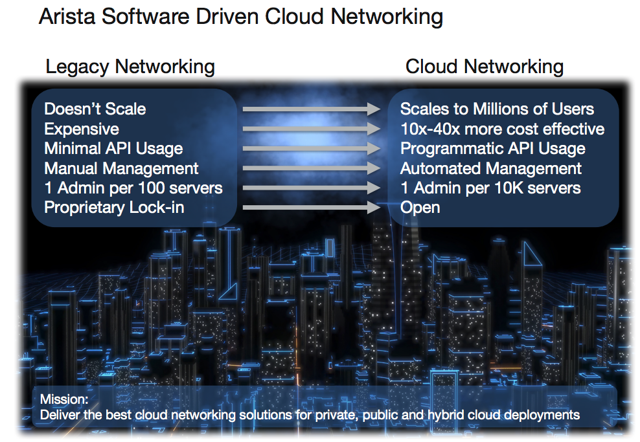Select '1 Admin per 100 servers' text
The image size is (640, 442).
133,188
